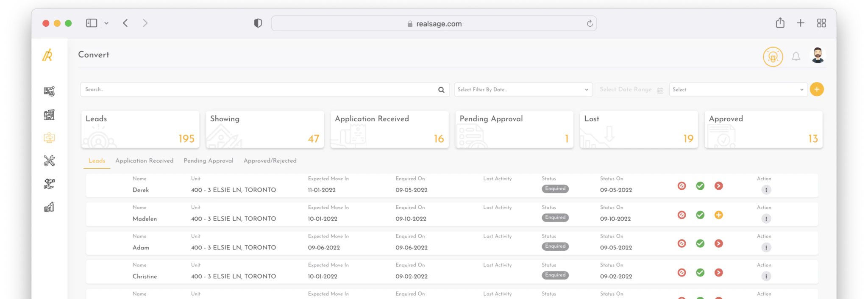Open the RealSage logo home icon
868x299 pixels.
point(47,55)
